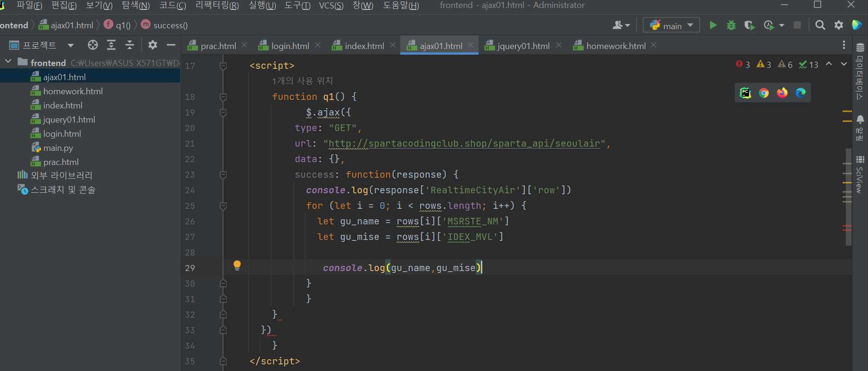The image size is (868, 371).
Task: Collapse the frontend project folder
Action: coord(8,62)
